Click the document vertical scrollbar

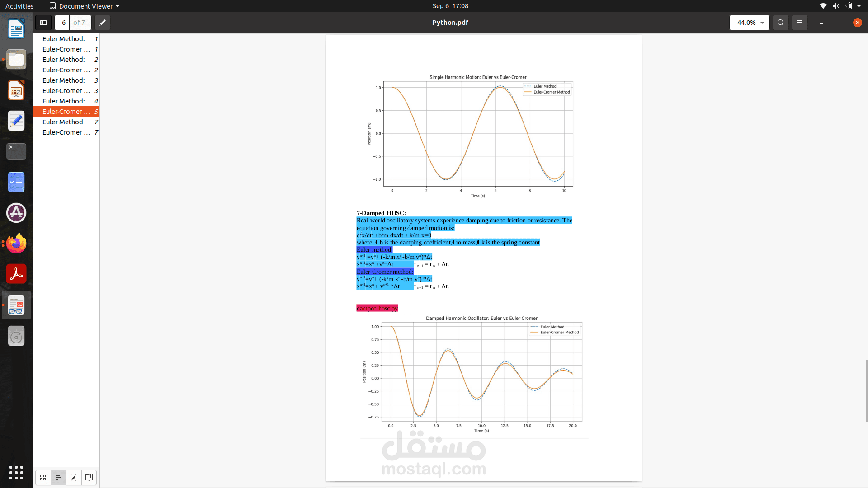(866, 391)
